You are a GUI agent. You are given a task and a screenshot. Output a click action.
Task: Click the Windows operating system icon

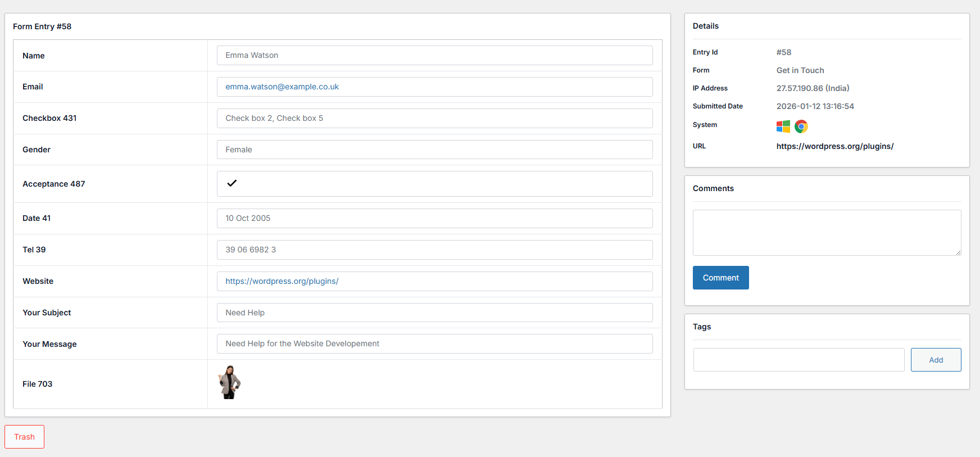(x=783, y=126)
